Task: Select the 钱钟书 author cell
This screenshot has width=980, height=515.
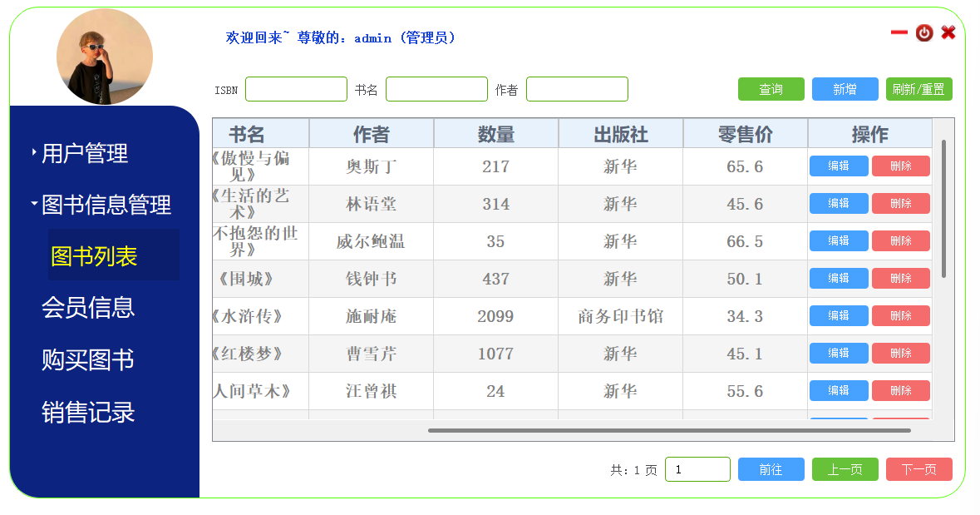Action: (372, 279)
